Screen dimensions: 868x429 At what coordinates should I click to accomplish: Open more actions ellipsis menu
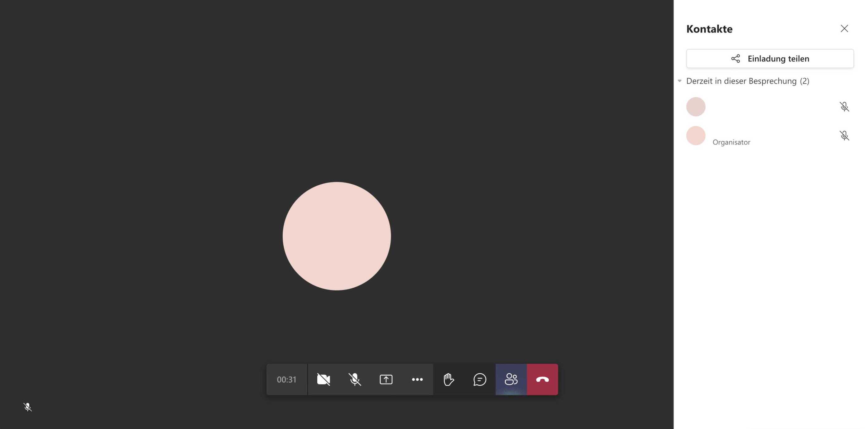click(x=418, y=379)
